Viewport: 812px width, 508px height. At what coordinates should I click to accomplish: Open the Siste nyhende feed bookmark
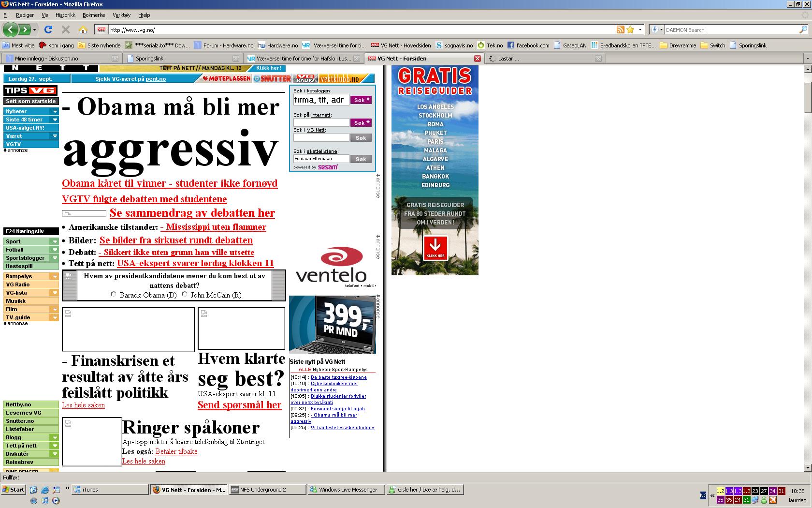click(100, 45)
